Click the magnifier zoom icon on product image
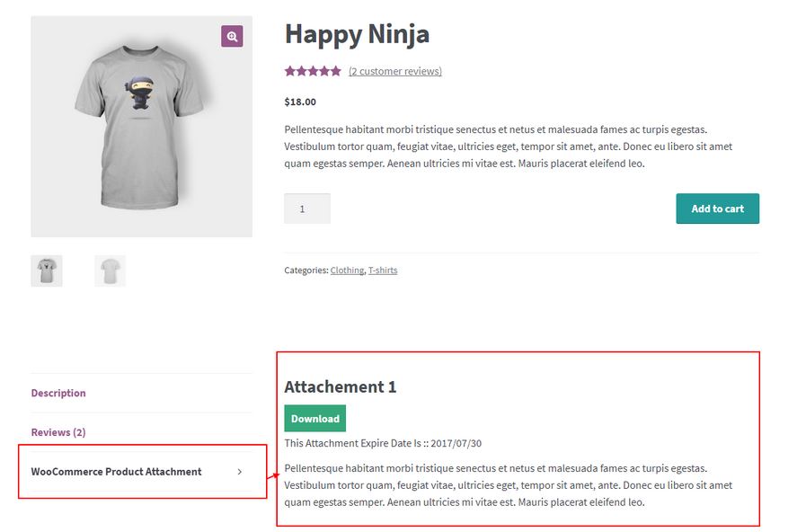Viewport: 806px width, 532px height. coord(232,37)
